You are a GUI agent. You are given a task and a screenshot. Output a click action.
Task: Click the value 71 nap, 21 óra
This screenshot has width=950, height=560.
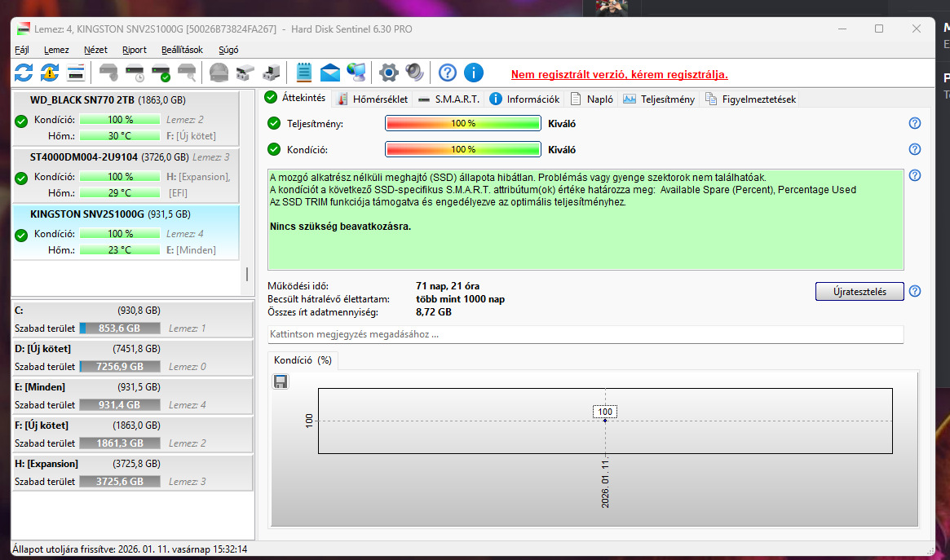[448, 286]
